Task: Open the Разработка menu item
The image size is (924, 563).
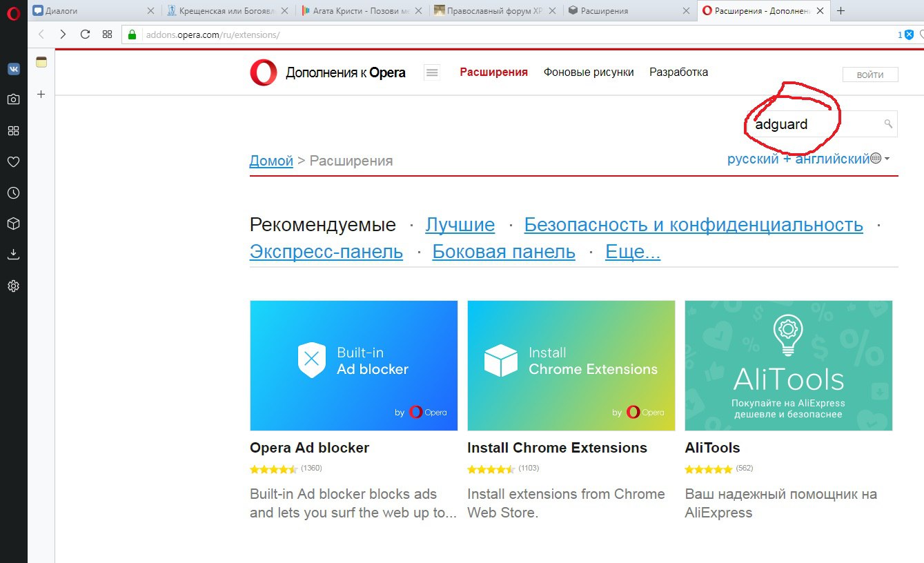Action: [x=678, y=72]
